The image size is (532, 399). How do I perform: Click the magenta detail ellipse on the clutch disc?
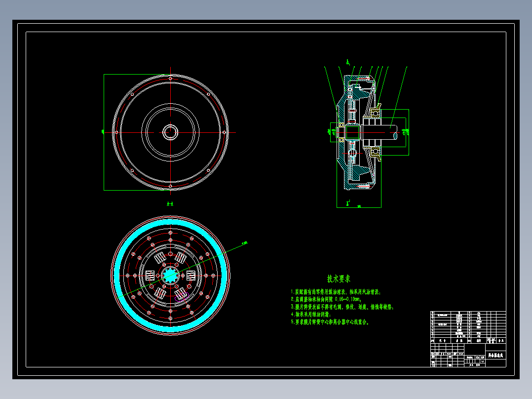coord(182,297)
